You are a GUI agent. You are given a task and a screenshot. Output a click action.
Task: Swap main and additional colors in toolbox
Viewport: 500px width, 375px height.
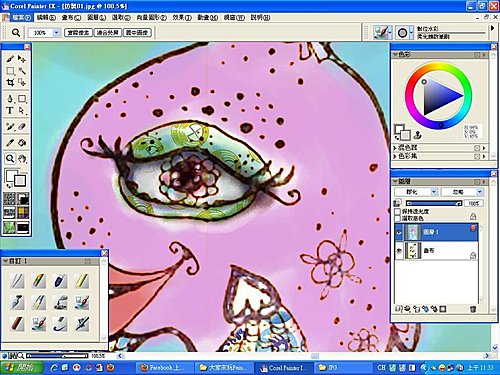coord(8,186)
